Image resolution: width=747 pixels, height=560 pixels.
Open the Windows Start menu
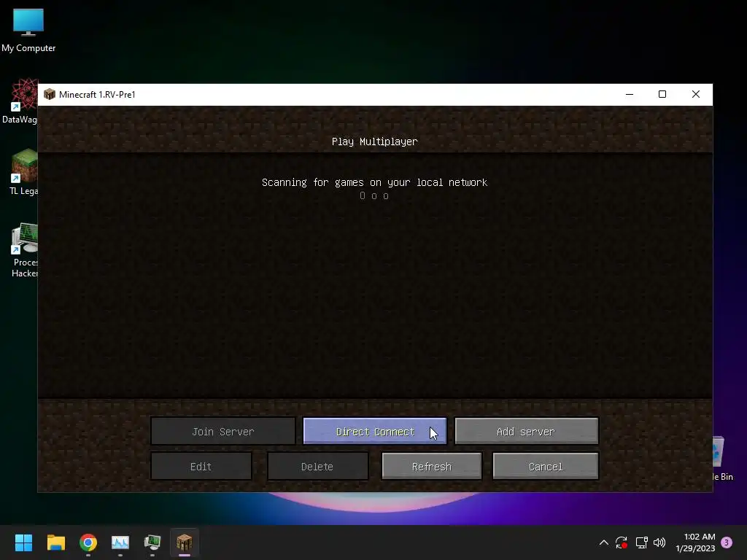coord(23,542)
